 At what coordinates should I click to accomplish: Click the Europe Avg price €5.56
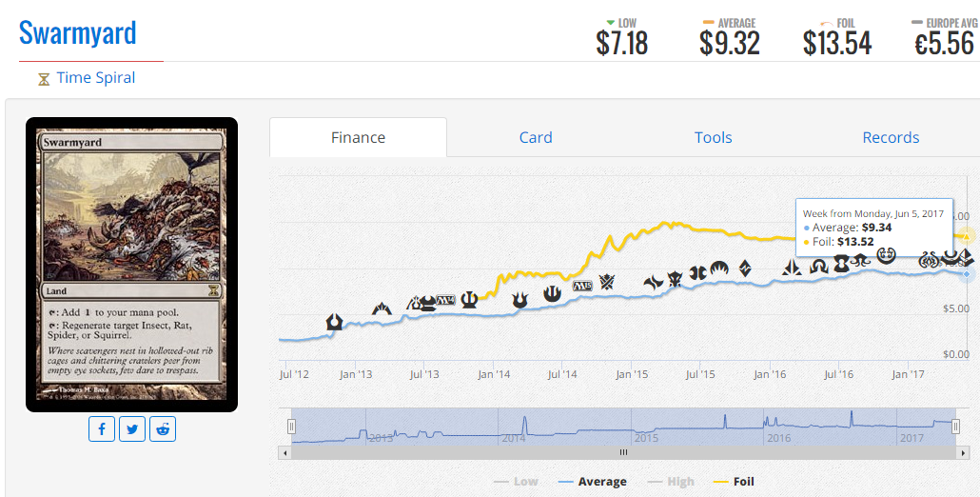point(944,43)
